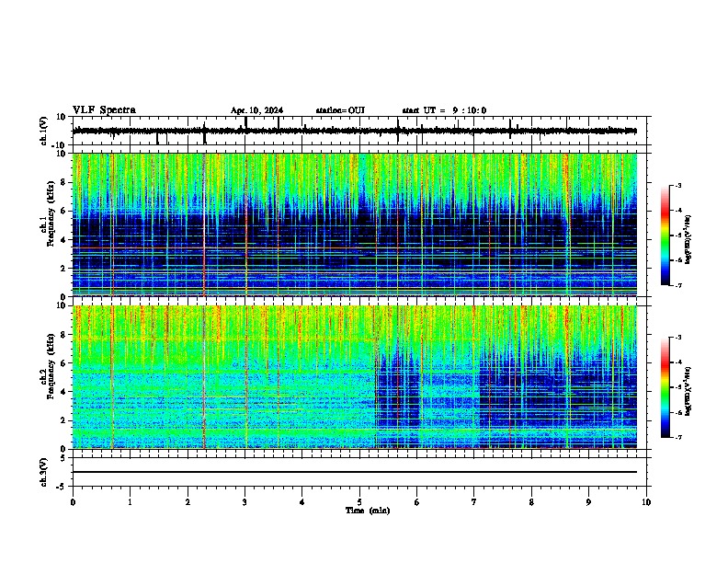Click the "-7" label on ch.2 color scale

(677, 437)
